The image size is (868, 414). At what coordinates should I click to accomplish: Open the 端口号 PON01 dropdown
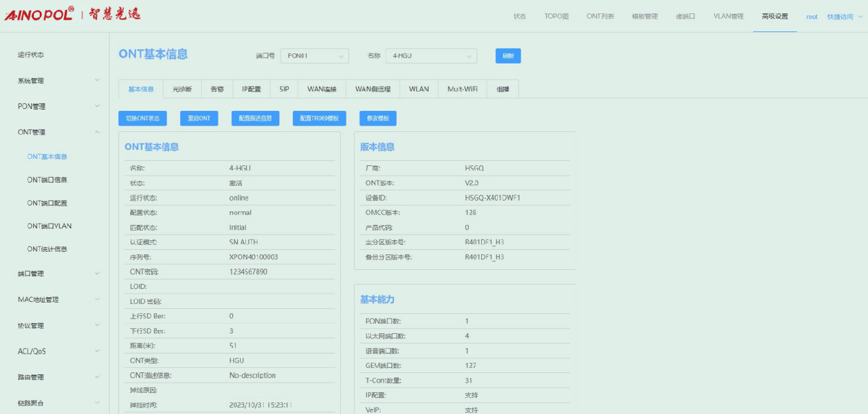click(315, 56)
